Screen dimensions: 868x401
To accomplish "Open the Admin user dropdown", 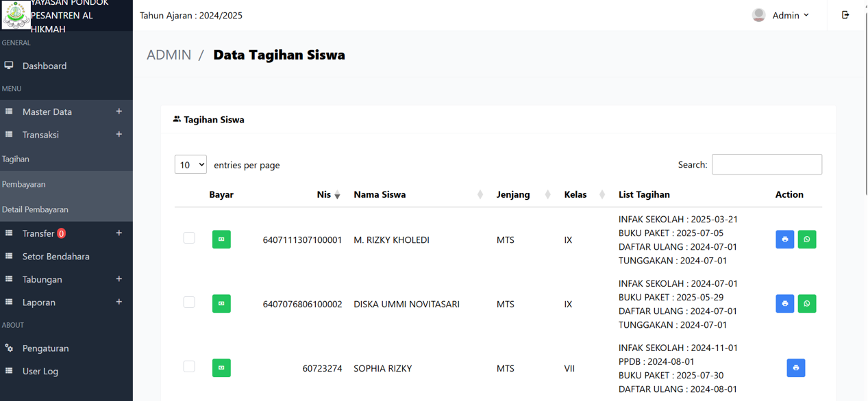I will 781,15.
